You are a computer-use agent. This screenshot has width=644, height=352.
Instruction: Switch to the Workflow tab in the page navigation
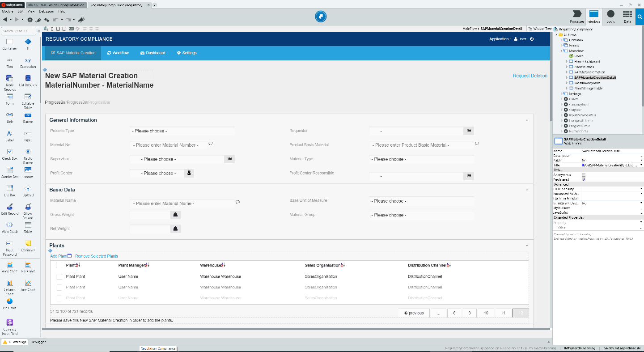click(x=118, y=53)
